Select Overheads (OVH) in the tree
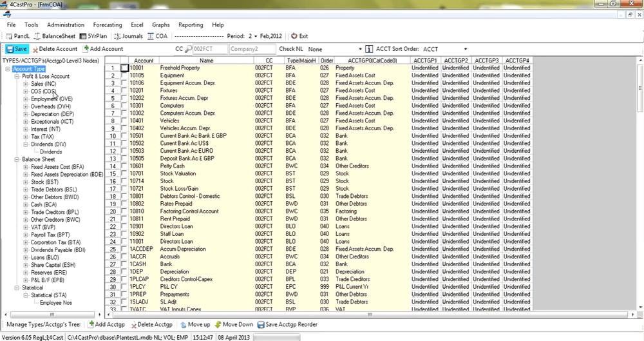 tap(51, 106)
